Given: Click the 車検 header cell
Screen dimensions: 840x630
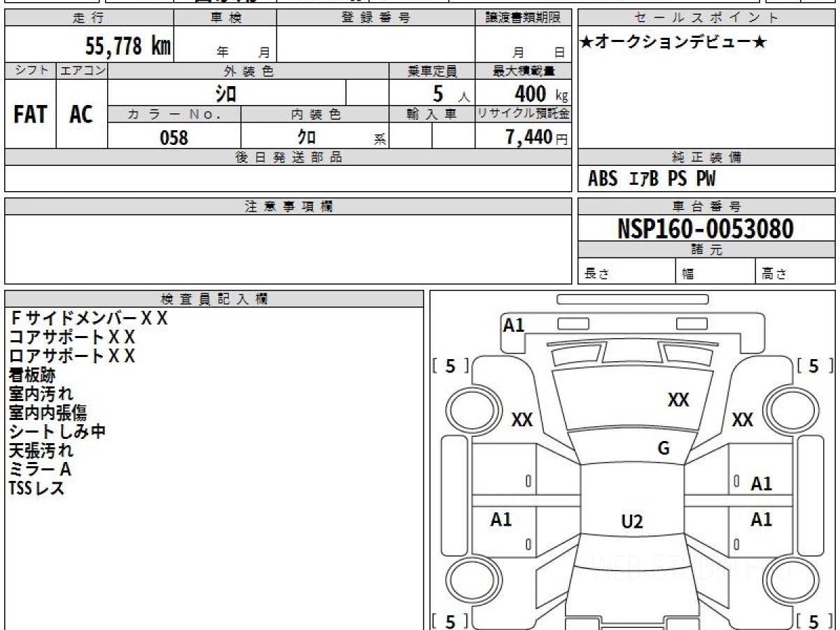Looking at the screenshot, I should click(x=225, y=18).
